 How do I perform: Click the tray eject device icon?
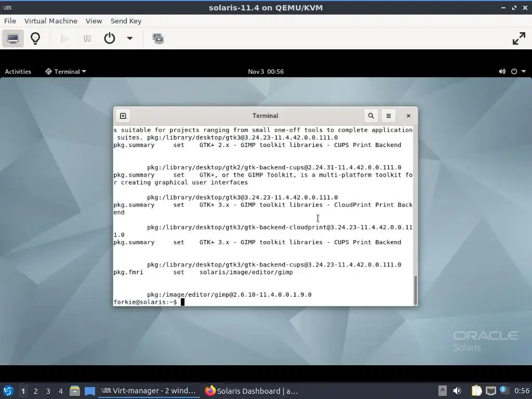tap(443, 391)
